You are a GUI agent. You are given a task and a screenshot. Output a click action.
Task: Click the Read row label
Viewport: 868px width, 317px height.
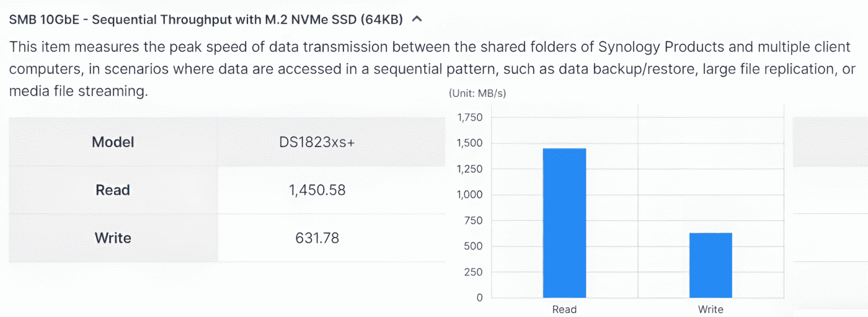[113, 190]
